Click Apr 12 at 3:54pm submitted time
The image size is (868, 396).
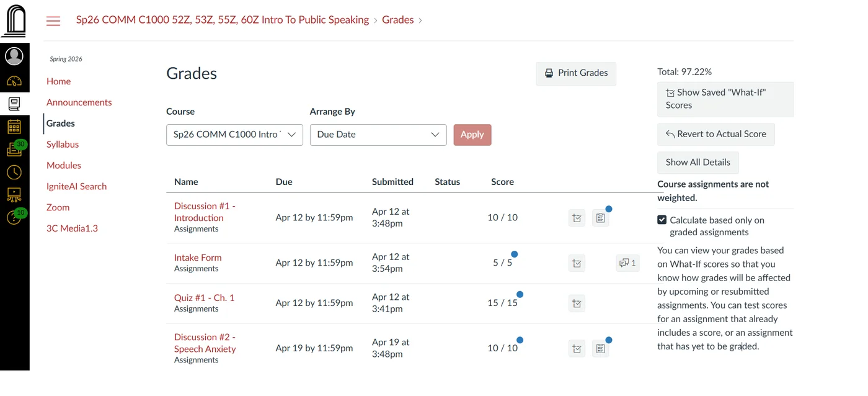(x=390, y=263)
